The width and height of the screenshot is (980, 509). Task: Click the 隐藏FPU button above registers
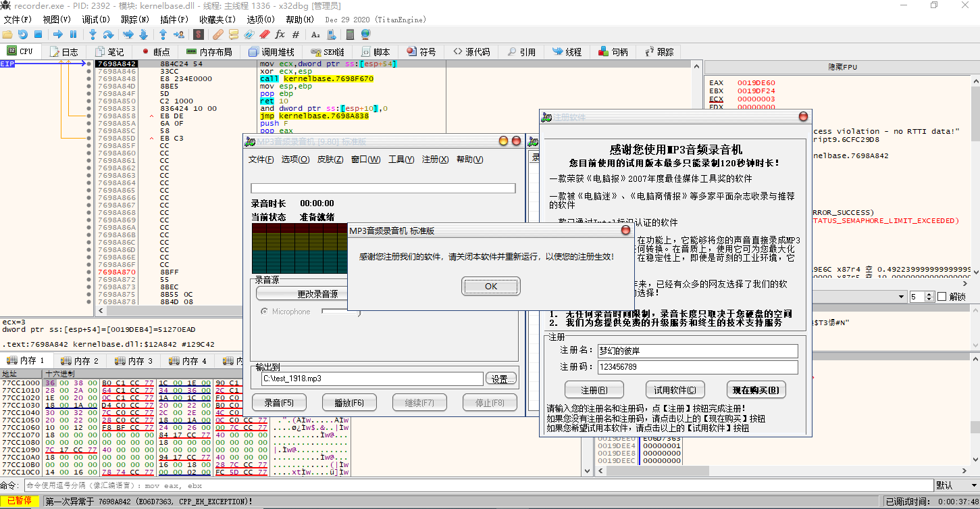click(842, 68)
